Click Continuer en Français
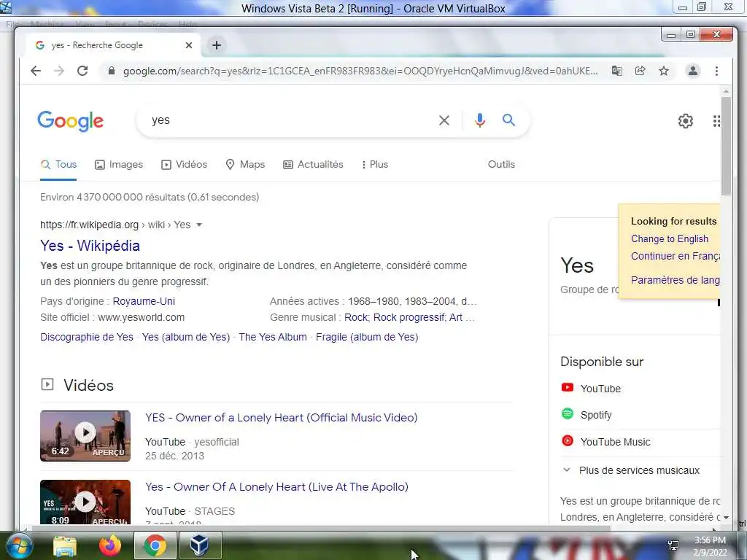The width and height of the screenshot is (747, 560). (x=675, y=256)
